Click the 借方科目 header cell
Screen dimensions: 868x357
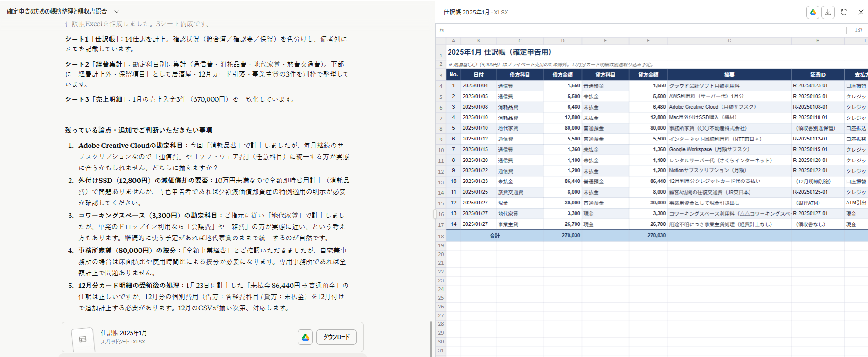click(x=520, y=75)
